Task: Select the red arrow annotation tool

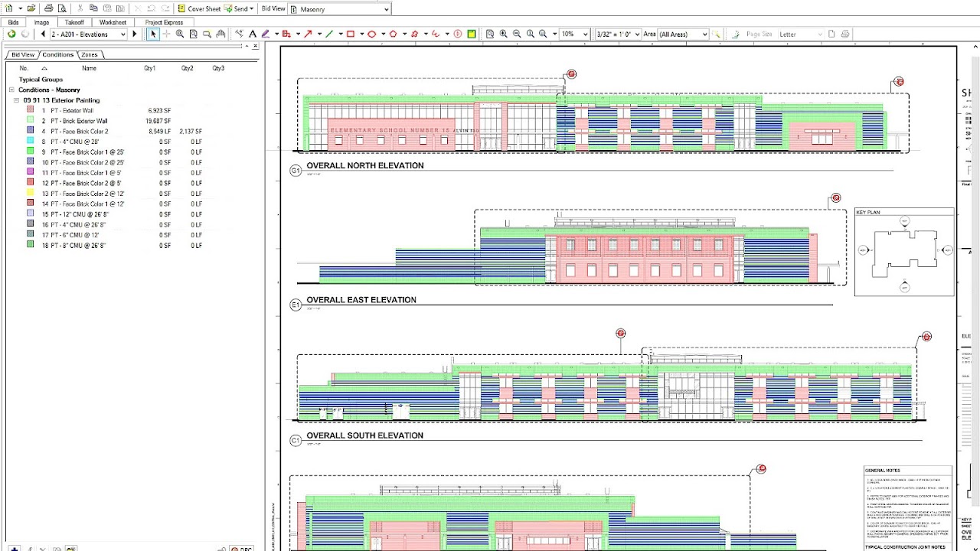Action: 308,34
